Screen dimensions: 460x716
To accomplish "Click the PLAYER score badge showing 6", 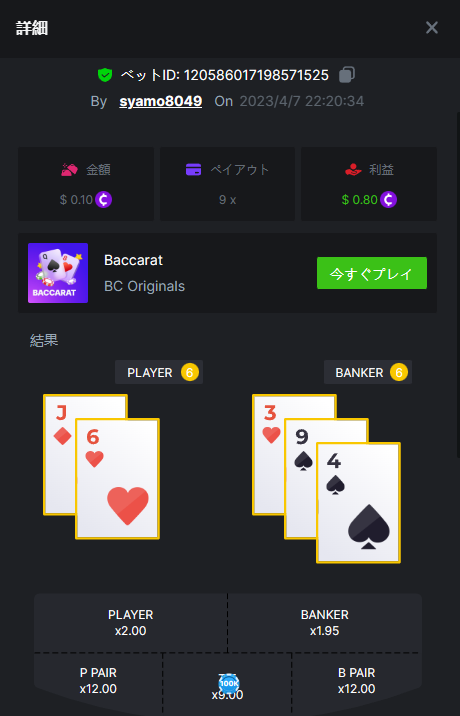I will click(190, 373).
